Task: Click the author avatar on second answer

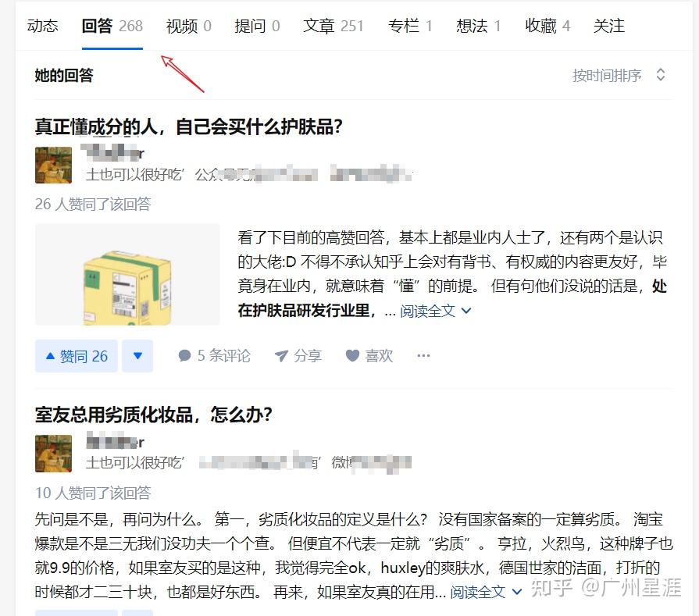Action: tap(53, 454)
